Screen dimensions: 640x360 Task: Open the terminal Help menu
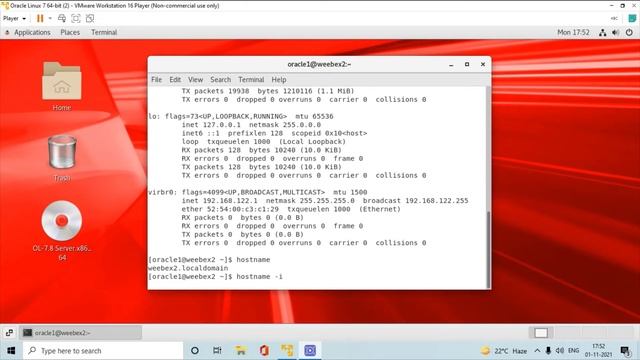pos(279,80)
